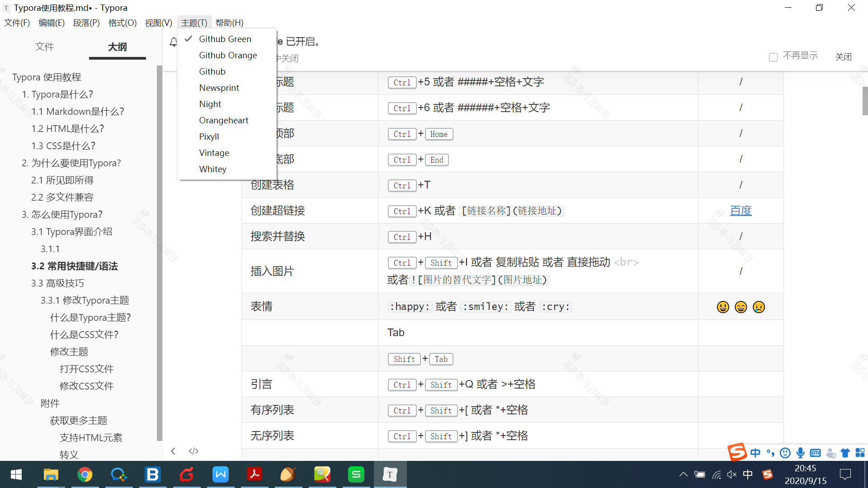Viewport: 868px width, 488px height.
Task: Open Sogou soft keyboard icon
Action: [816, 453]
